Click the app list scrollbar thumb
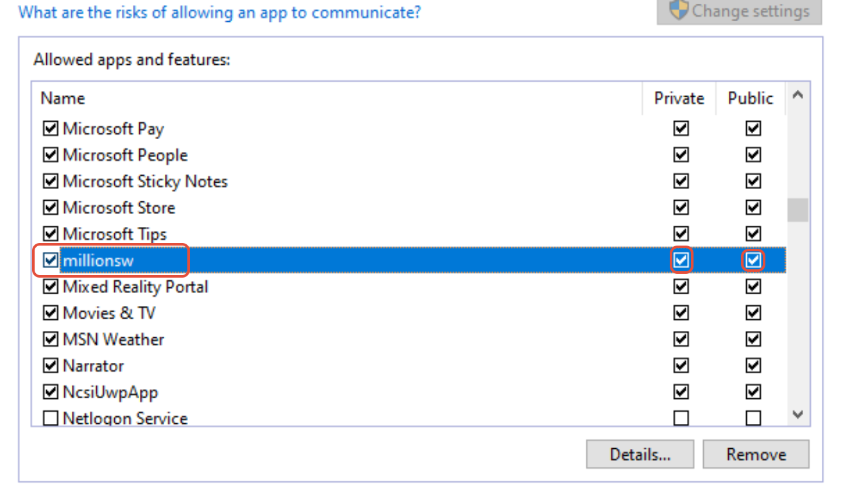Viewport: 868px width, 495px height. coord(798,210)
